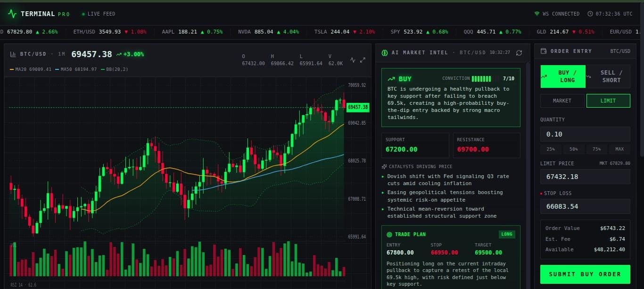Click the Trade Plan stop 66950.00

tap(445, 253)
